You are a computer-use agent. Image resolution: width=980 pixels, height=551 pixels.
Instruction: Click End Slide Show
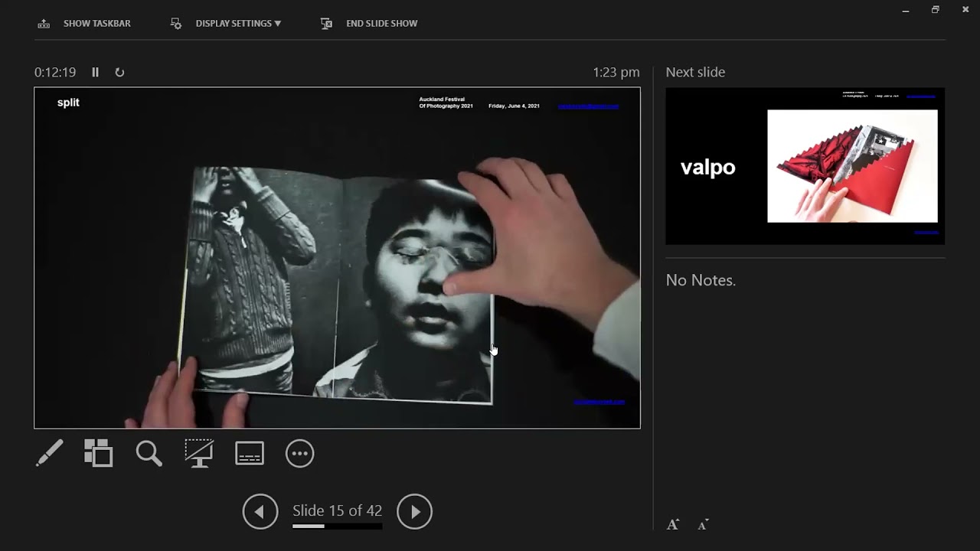(381, 24)
